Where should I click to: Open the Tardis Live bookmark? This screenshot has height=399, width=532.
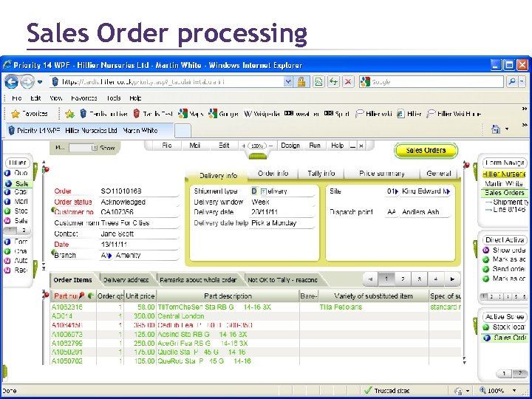pyautogui.click(x=104, y=114)
